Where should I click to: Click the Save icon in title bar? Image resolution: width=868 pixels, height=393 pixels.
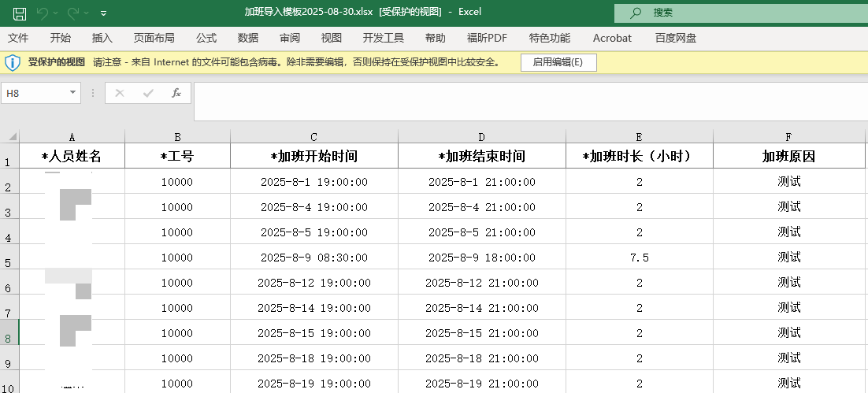pyautogui.click(x=20, y=13)
